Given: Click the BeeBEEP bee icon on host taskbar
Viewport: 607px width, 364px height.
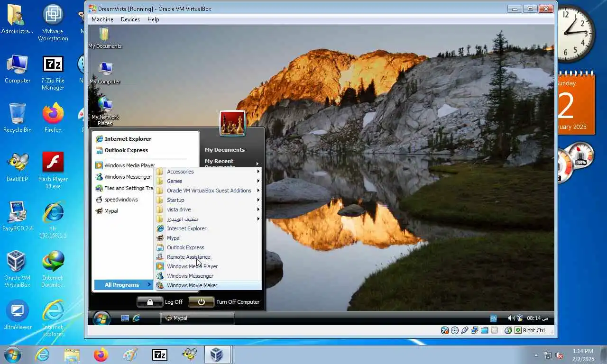Looking at the screenshot, I should point(189,355).
